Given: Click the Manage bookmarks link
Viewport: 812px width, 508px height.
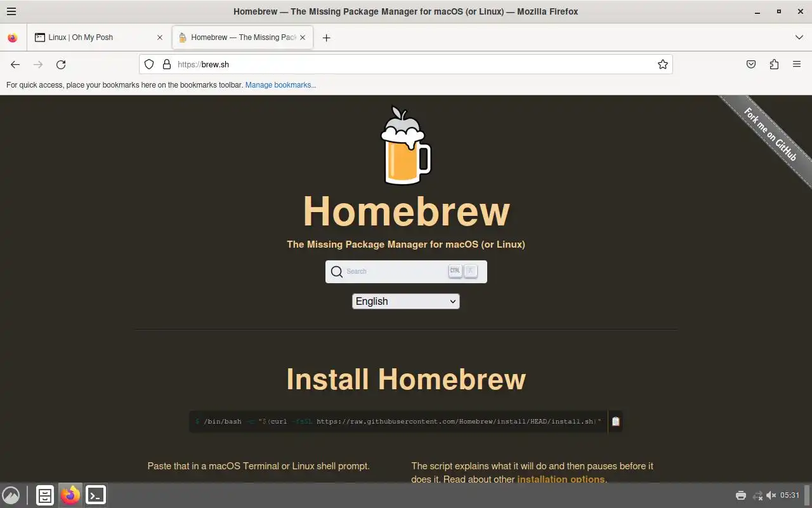Looking at the screenshot, I should tap(280, 85).
